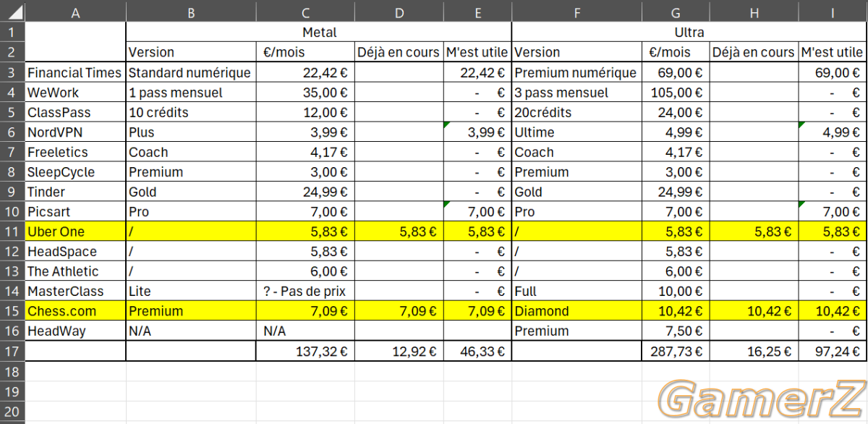
Task: Click the HeadWay cell
Action: pos(75,331)
